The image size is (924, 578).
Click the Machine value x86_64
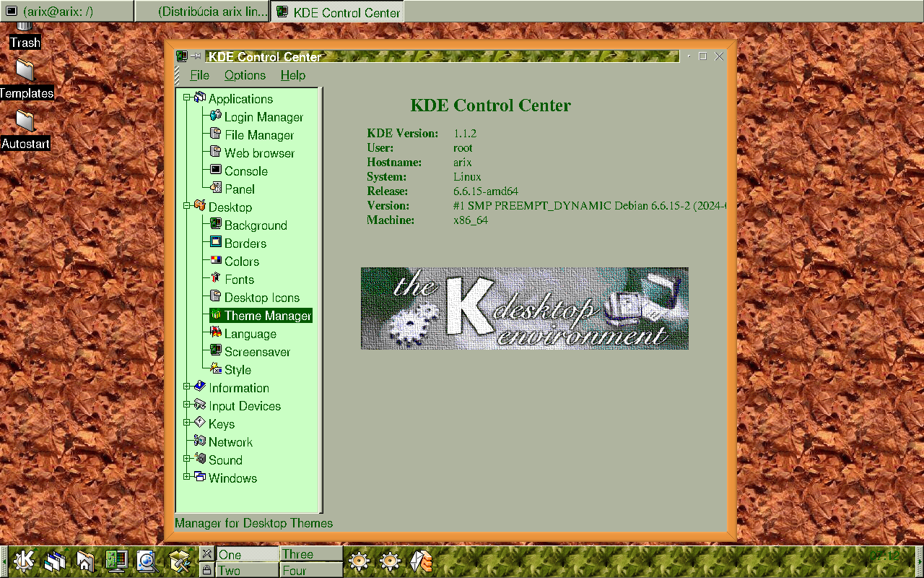(x=471, y=220)
